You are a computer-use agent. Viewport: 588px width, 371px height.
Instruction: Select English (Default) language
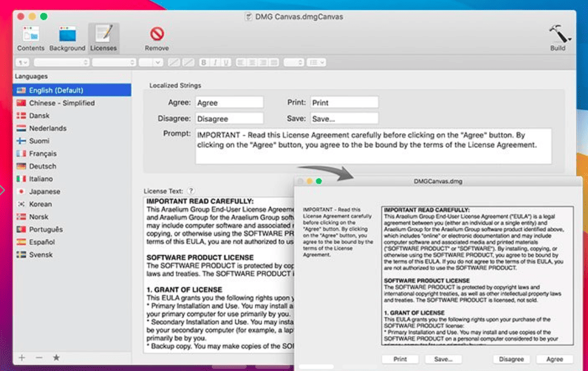[72, 90]
